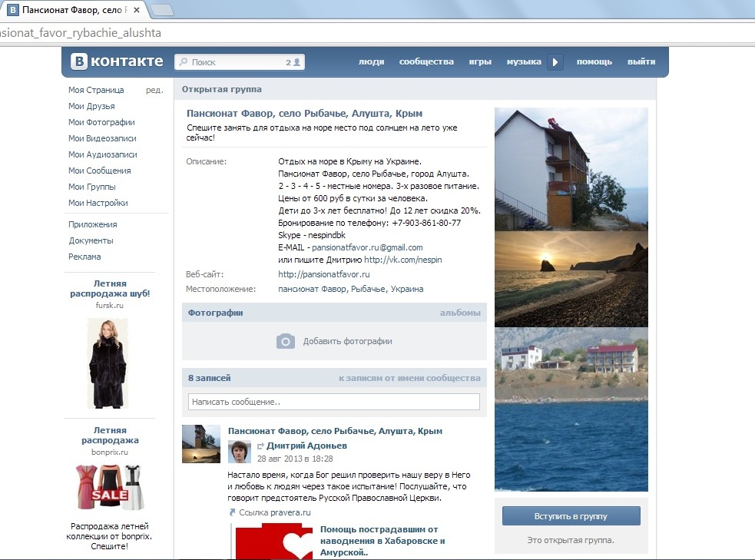The height and width of the screenshot is (560, 755).
Task: Open the large building photo of the pension
Action: (x=571, y=169)
